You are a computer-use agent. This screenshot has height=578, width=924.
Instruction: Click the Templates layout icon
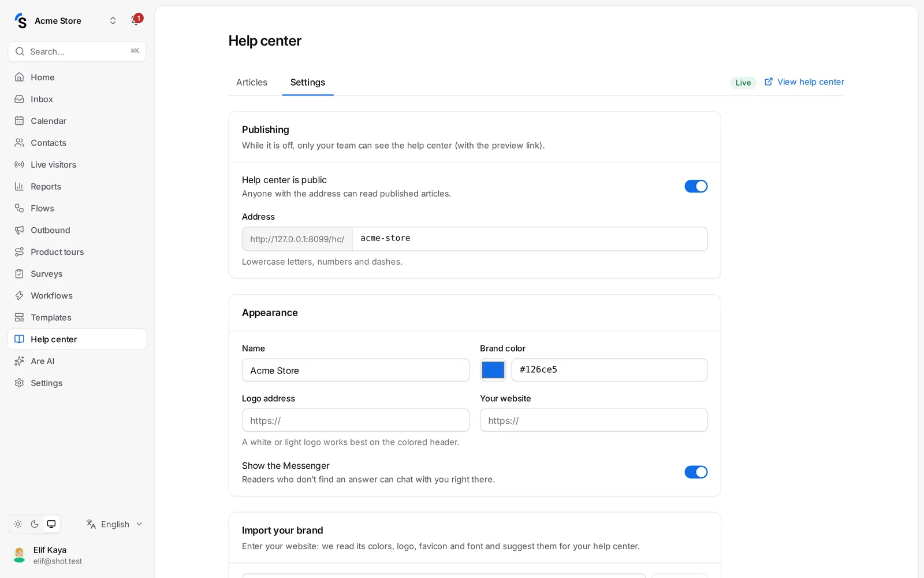[x=19, y=317]
